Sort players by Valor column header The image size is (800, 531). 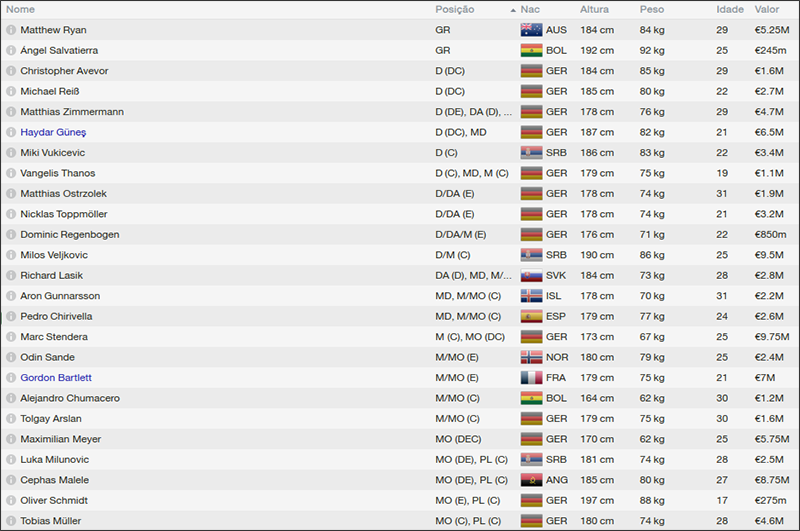767,9
